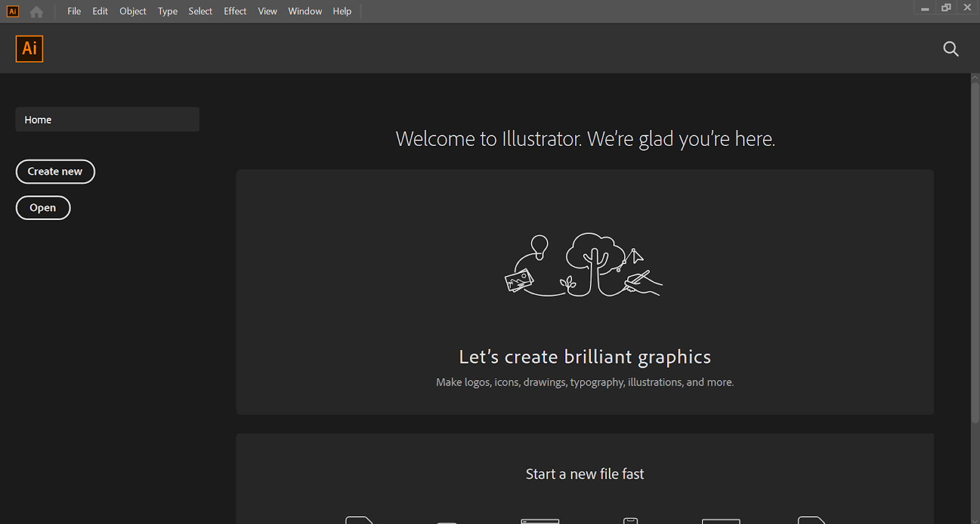Click the vertical scrollbar thumb
The image size is (980, 524).
point(975,251)
